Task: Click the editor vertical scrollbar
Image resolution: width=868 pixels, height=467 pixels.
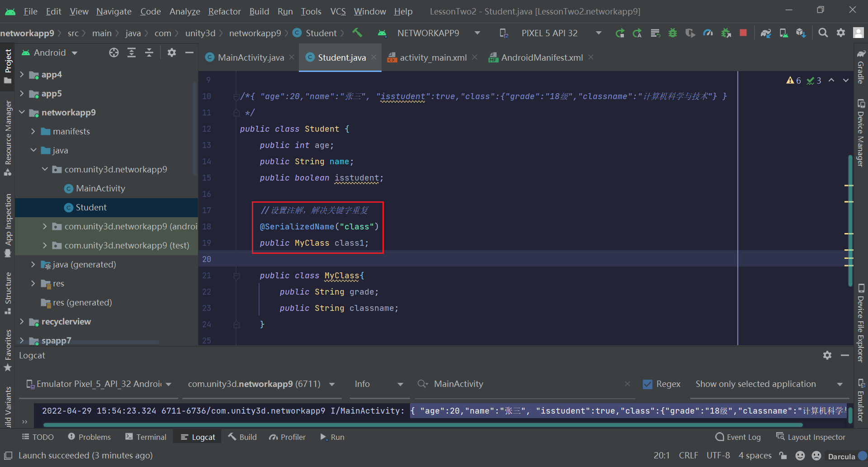Action: pyautogui.click(x=850, y=220)
